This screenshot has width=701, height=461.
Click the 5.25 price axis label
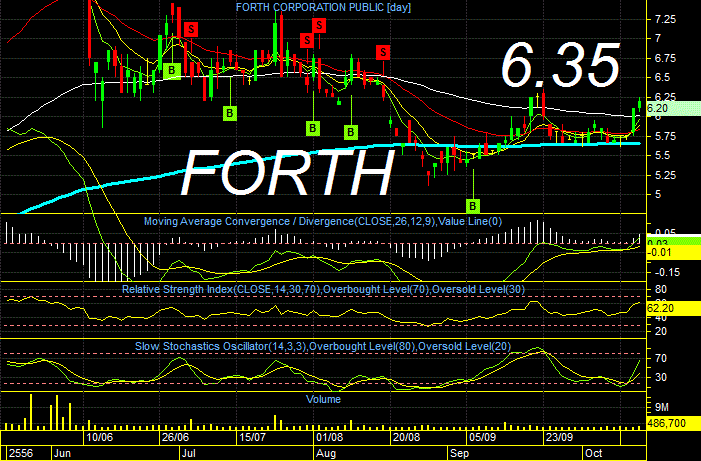665,175
